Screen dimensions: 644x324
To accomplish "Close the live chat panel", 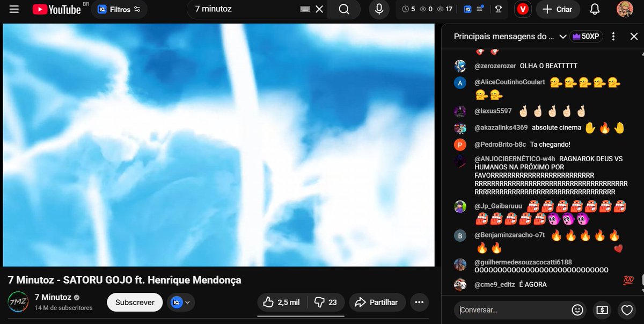I will [634, 37].
